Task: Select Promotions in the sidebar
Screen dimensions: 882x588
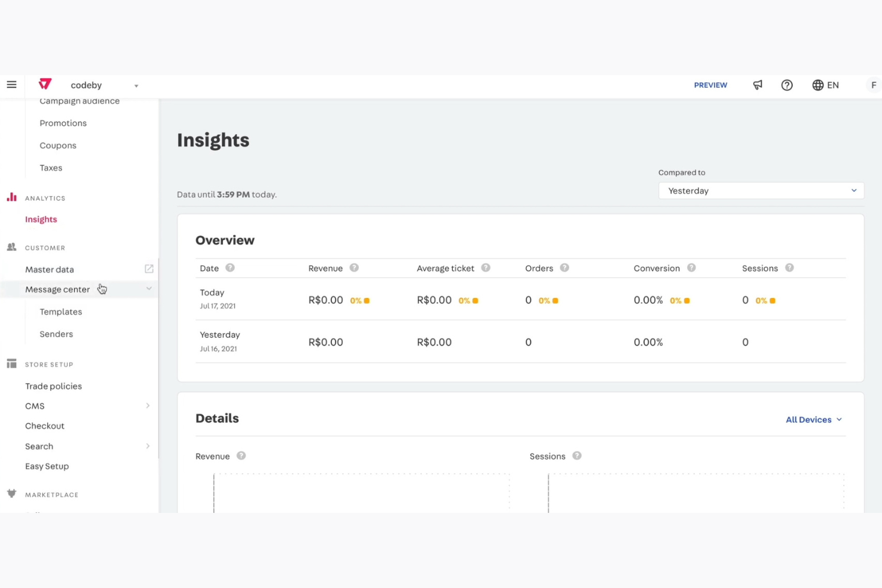Action: 63,123
